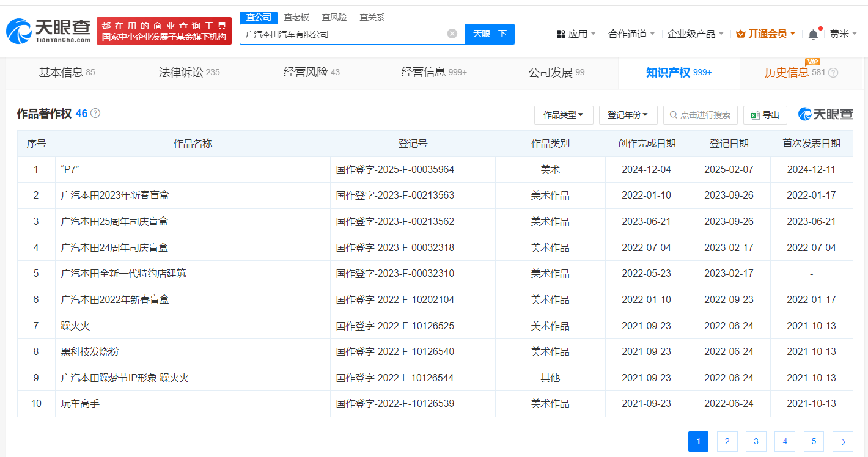Click the help icon beside 历史信息 581
Image resolution: width=868 pixels, height=457 pixels.
(x=833, y=73)
